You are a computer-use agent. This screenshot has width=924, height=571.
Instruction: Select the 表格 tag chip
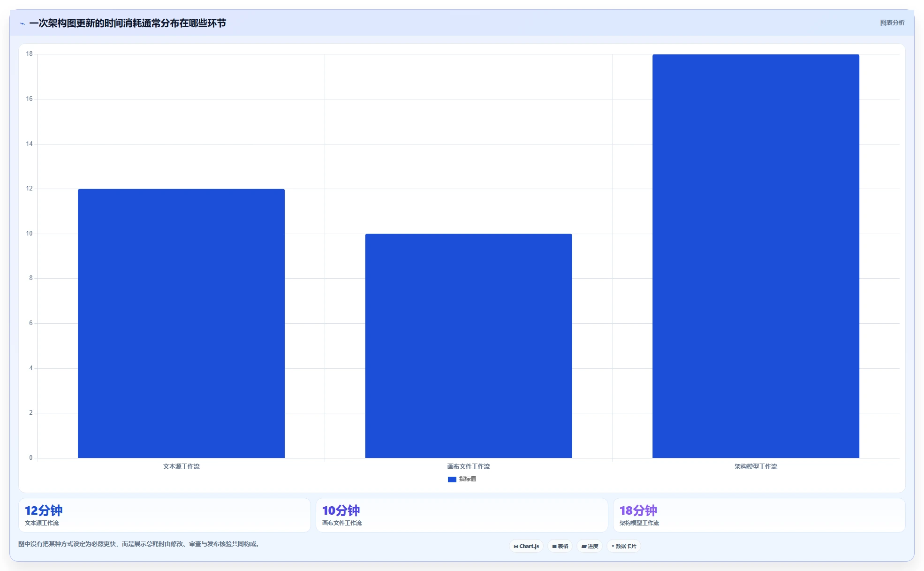click(x=560, y=546)
